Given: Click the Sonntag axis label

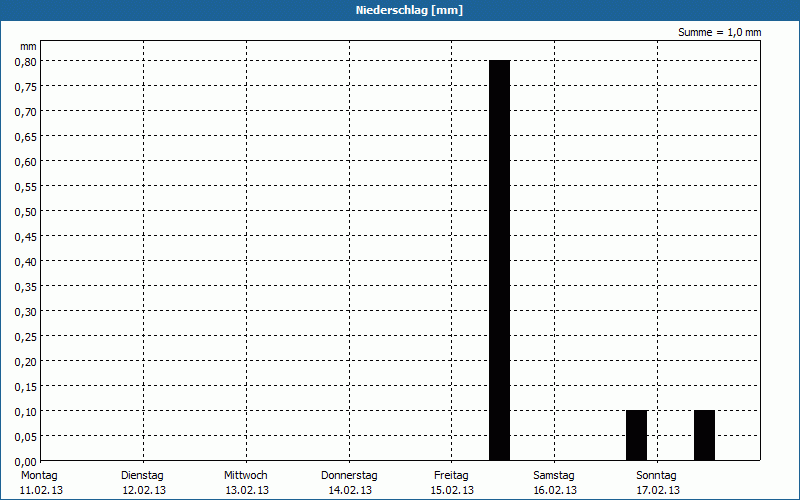Looking at the screenshot, I should [656, 475].
